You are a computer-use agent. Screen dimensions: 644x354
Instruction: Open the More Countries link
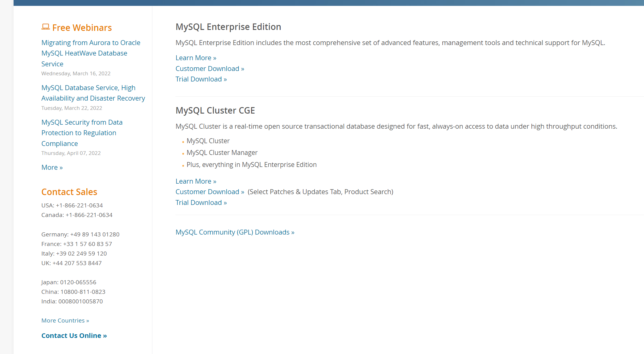65,320
